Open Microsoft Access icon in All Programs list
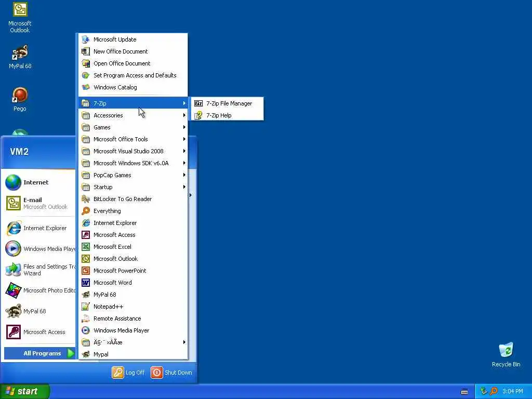Viewport: 532px width, 399px height. pyautogui.click(x=86, y=235)
